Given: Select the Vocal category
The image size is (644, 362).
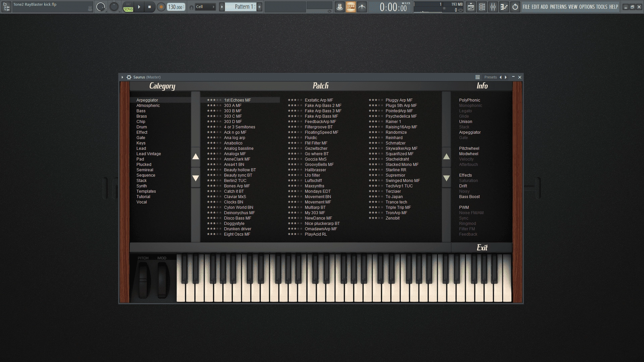Looking at the screenshot, I should (x=142, y=202).
